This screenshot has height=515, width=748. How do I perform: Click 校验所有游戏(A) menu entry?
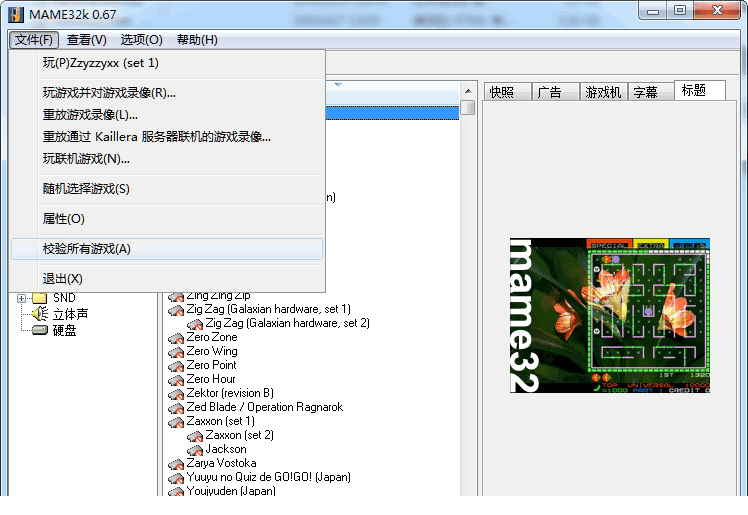coord(167,249)
